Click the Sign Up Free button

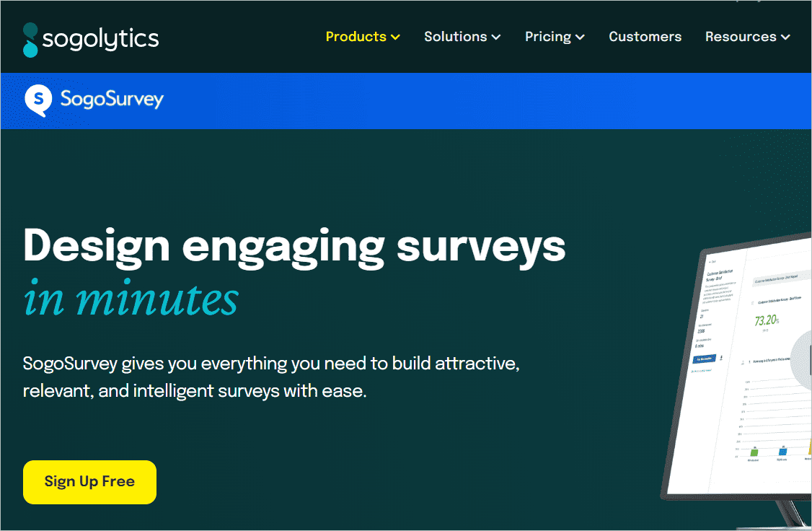89,481
